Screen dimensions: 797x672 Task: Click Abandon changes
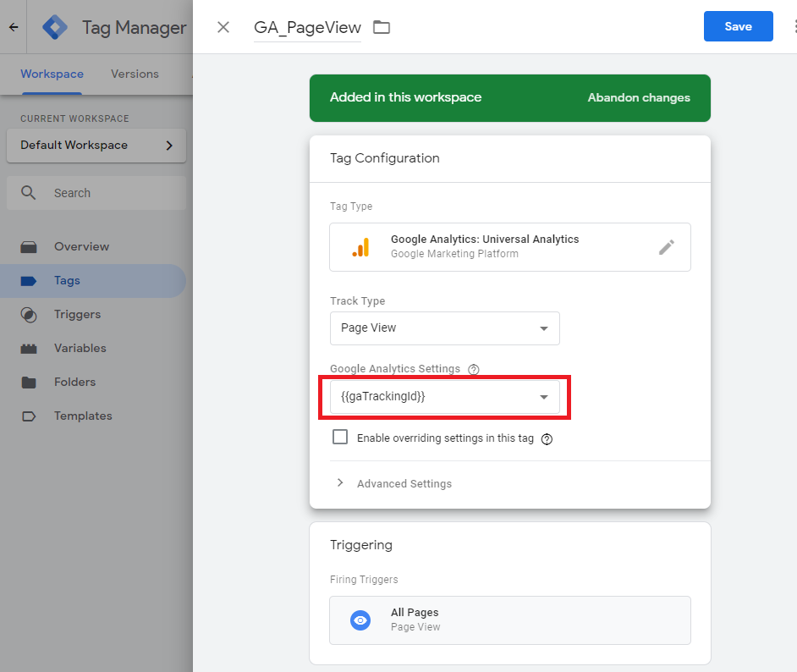[x=639, y=97]
